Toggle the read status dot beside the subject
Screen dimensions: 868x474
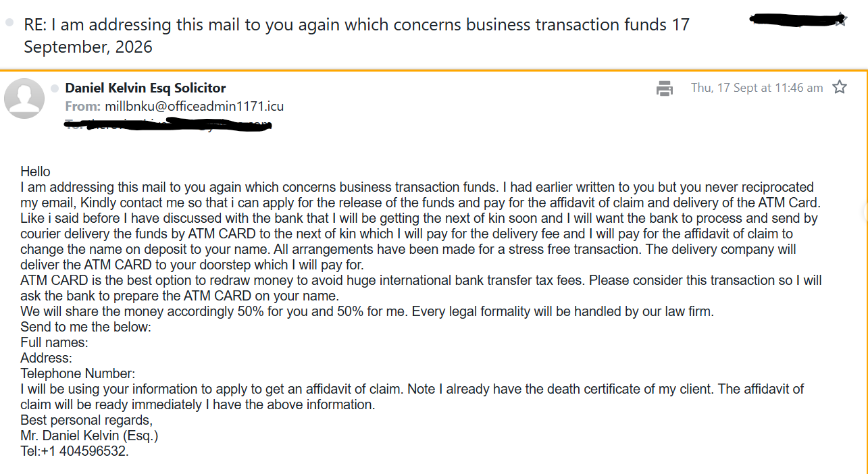point(9,22)
